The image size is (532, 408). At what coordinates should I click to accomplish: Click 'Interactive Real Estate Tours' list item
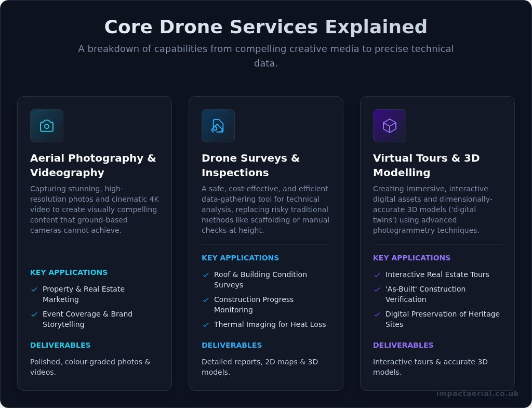point(437,274)
